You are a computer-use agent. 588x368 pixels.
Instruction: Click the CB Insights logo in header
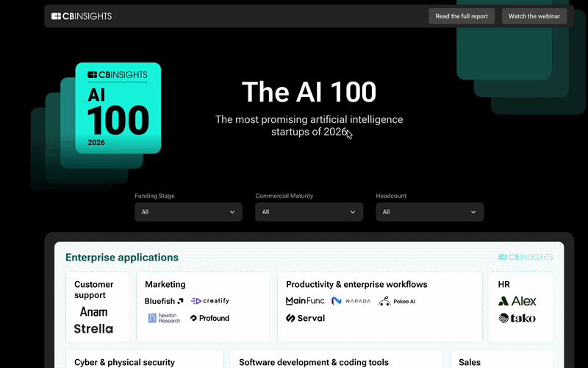(x=82, y=16)
